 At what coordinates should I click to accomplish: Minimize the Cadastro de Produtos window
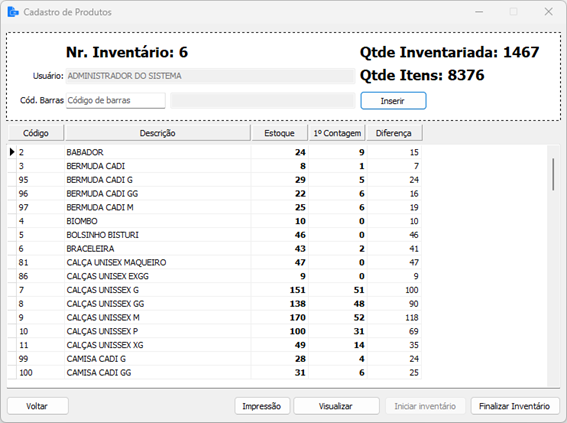[x=479, y=12]
